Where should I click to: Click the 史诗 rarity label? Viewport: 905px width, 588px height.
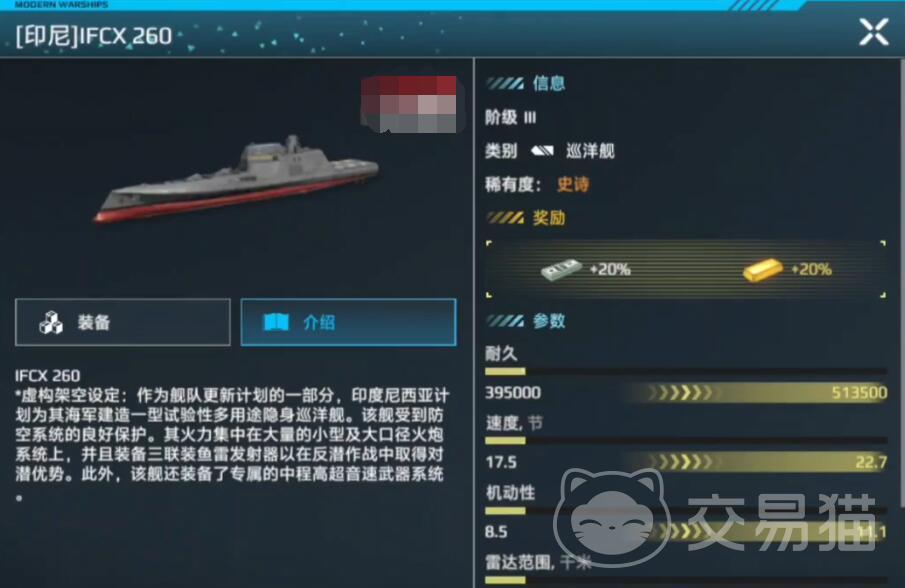coord(573,185)
